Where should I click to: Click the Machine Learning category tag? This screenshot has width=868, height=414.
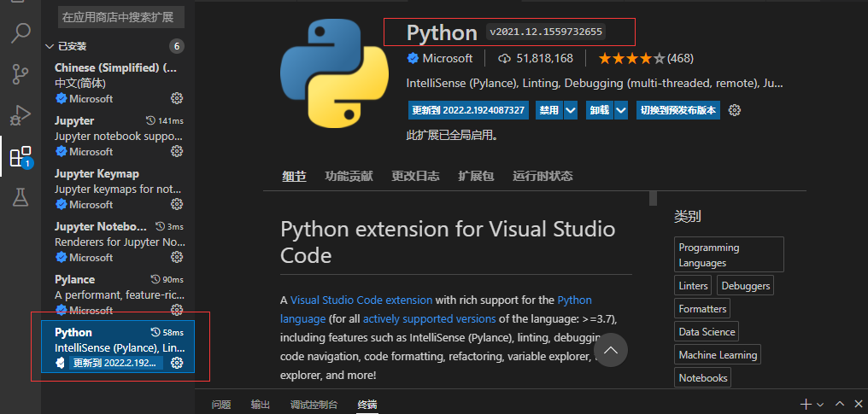718,355
